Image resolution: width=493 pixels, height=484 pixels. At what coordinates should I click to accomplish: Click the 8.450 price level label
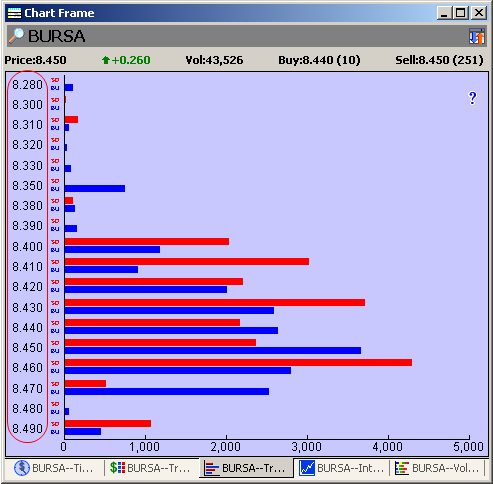coord(27,348)
